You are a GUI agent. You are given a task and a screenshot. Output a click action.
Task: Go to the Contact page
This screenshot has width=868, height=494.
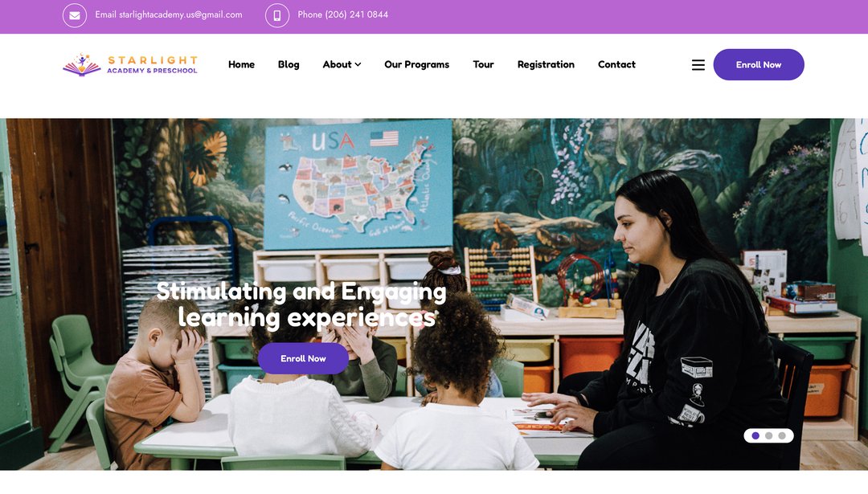pos(616,65)
